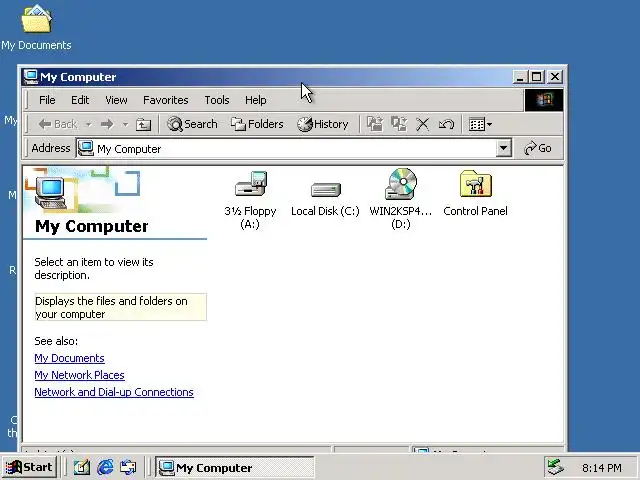The height and width of the screenshot is (480, 640).
Task: Open the 3½ Floppy (A:) drive icon
Action: click(x=250, y=199)
